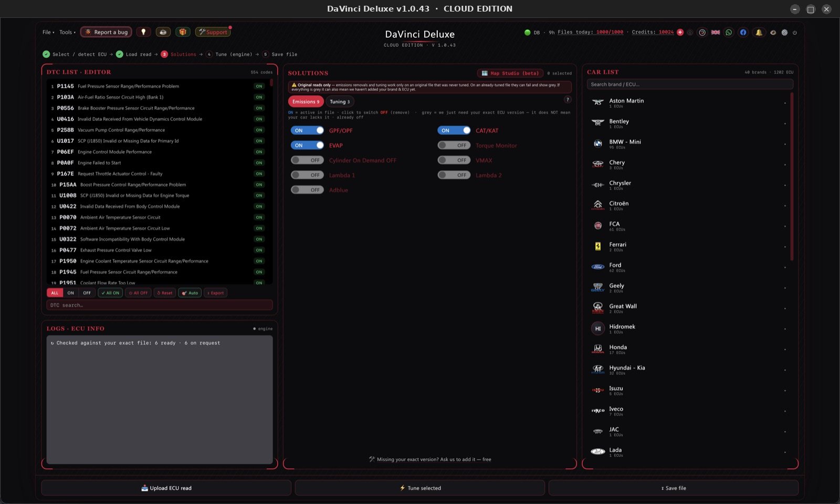Select the Aston Martin logo

[x=597, y=102]
